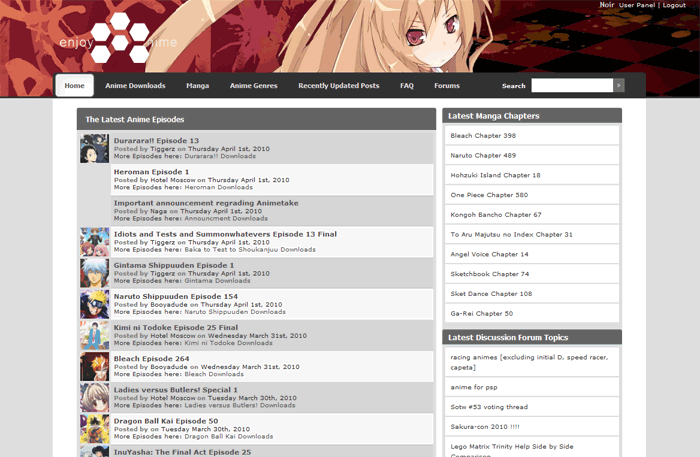Click the enjoy anime hexagon logo
This screenshot has height=457, width=700.
(119, 38)
